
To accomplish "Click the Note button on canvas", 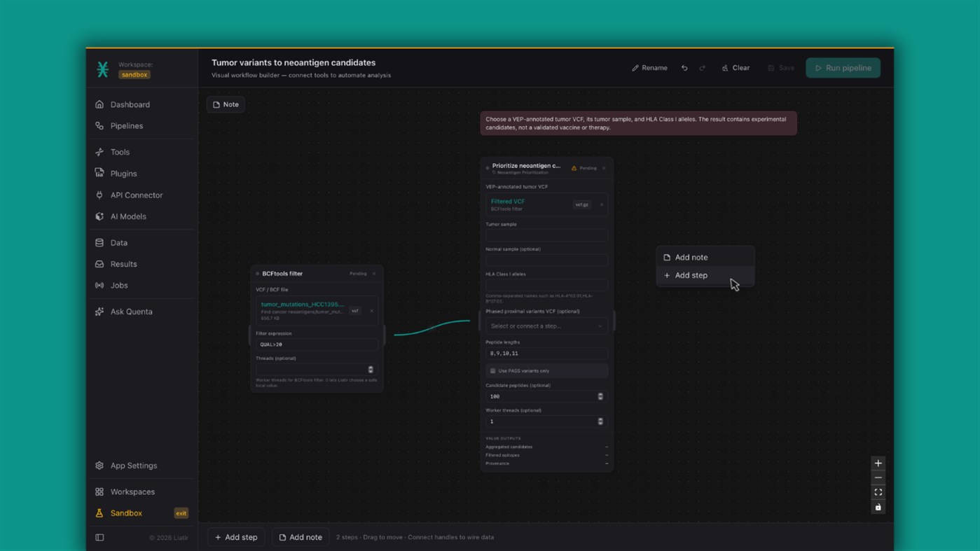I will [x=226, y=104].
